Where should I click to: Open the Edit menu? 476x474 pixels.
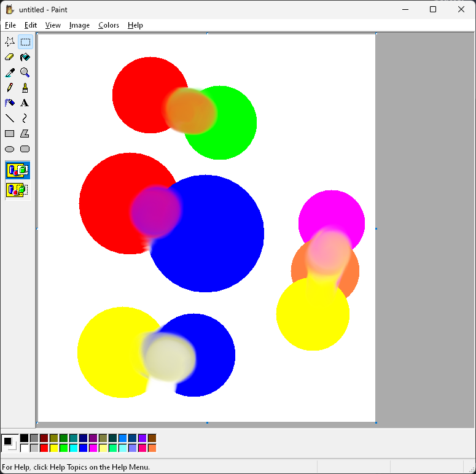coord(31,25)
